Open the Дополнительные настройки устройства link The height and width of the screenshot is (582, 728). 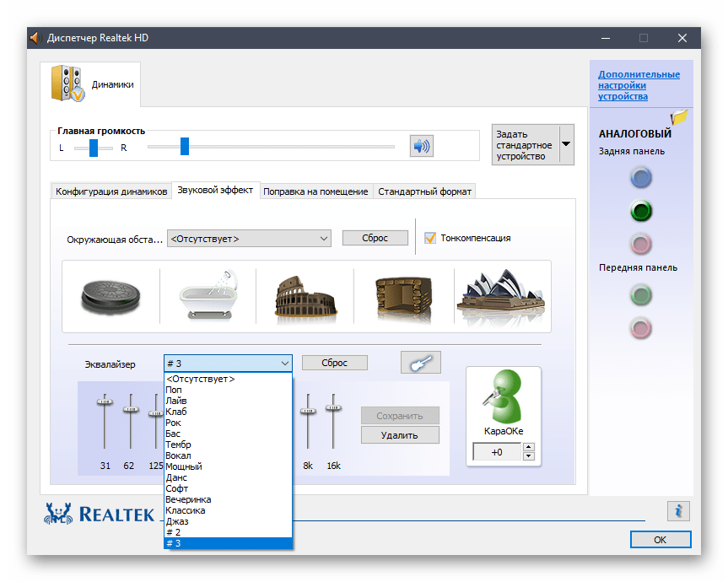(x=639, y=85)
